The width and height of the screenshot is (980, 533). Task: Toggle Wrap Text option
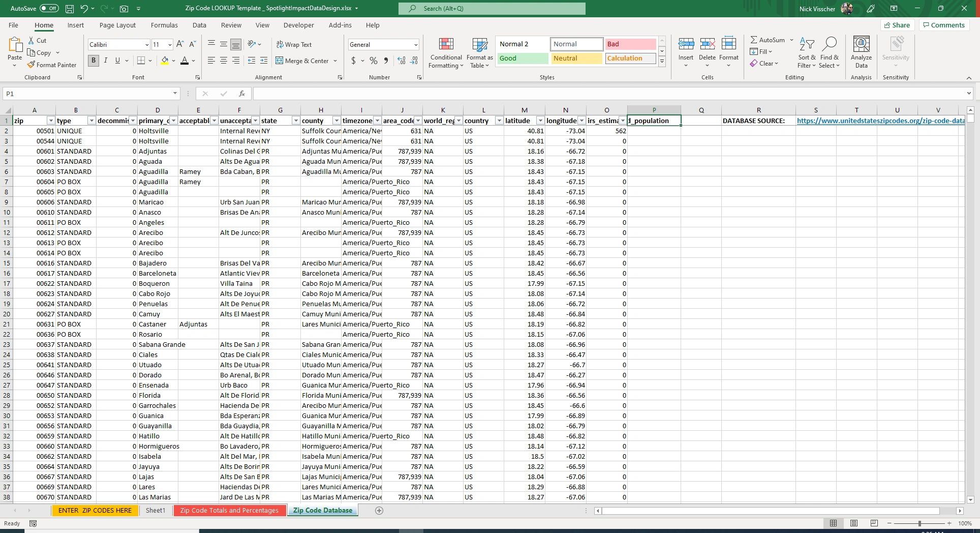click(x=294, y=45)
